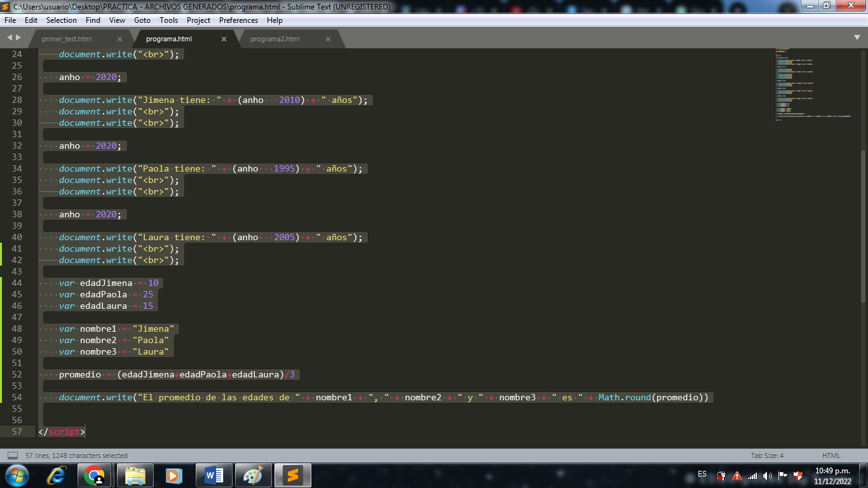Open Windows Media Player taskbar icon
Screen dimensions: 868x488
[x=173, y=475]
